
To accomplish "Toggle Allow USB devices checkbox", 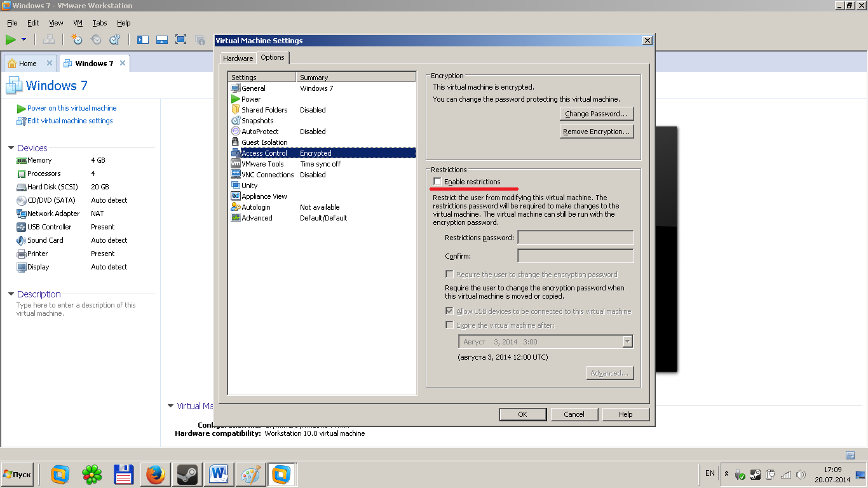I will (x=449, y=311).
